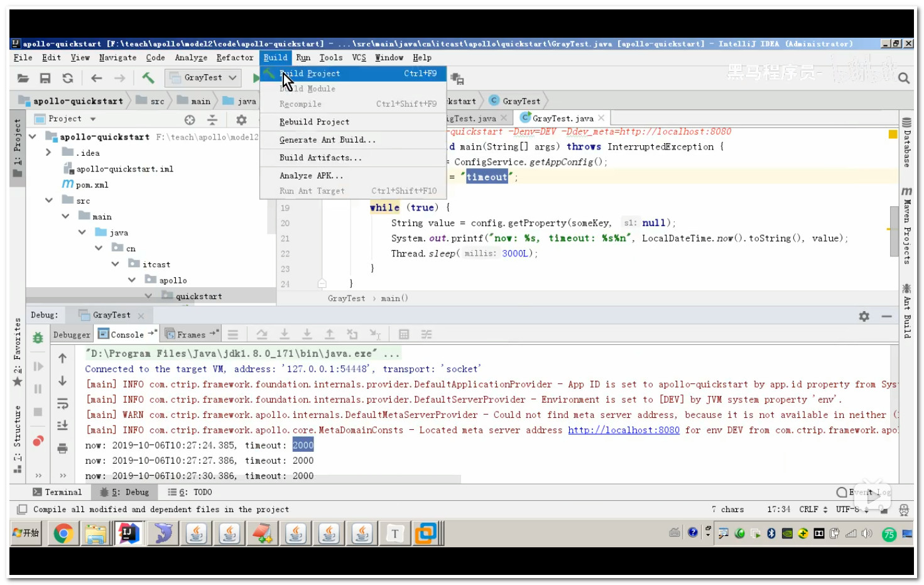924x585 pixels.
Task: Select Rebuild Project menu entry
Action: pos(353,122)
